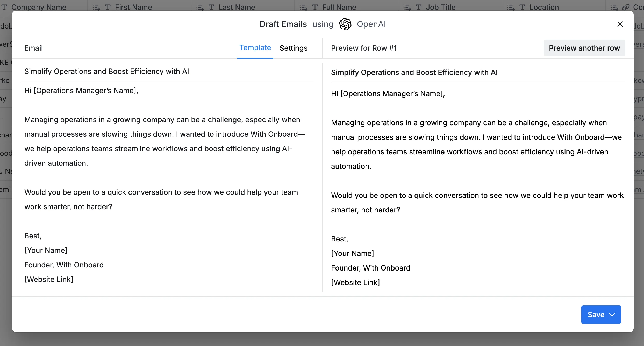Image resolution: width=644 pixels, height=346 pixels.
Task: Click the [Website Link] placeholder in template
Action: 49,279
